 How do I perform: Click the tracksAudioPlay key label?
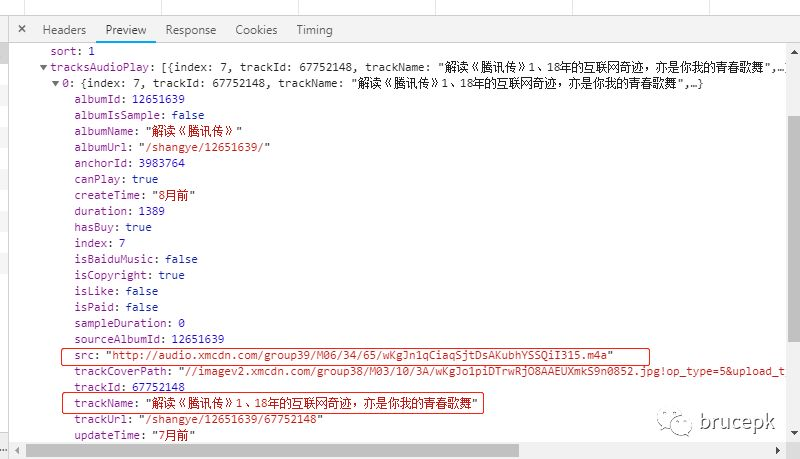pos(99,67)
